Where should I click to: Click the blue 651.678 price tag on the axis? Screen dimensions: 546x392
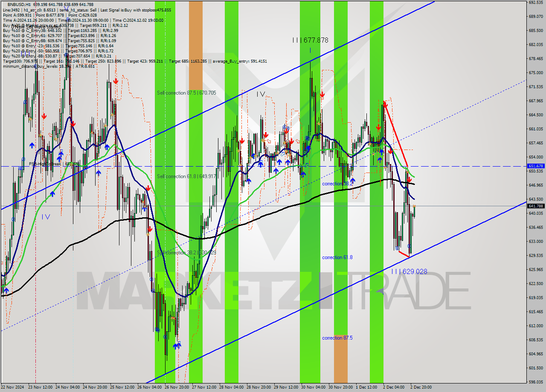(x=536, y=166)
